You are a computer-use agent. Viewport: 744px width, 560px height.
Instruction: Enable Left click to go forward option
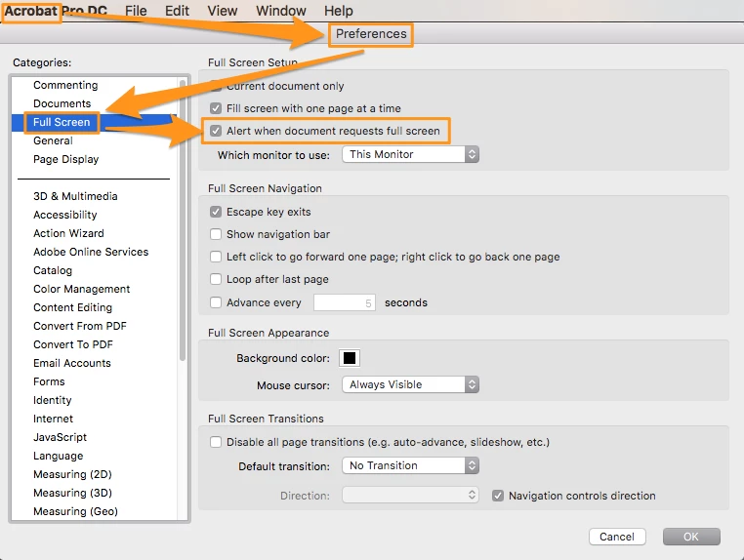216,257
